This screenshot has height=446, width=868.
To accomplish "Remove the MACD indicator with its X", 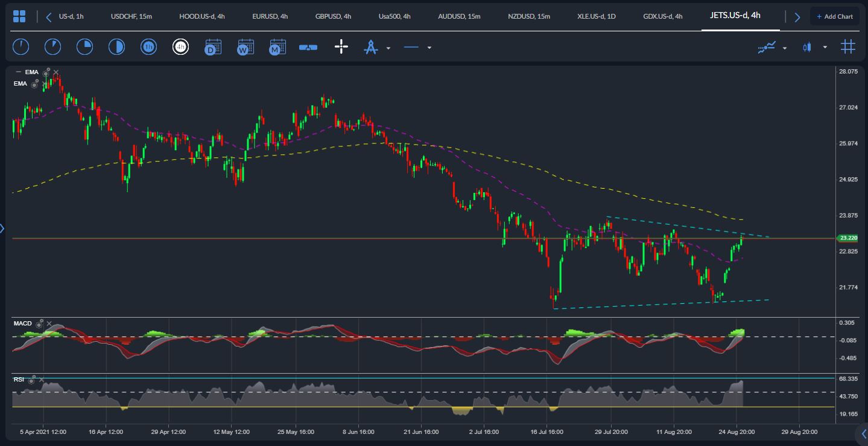I will tap(49, 324).
